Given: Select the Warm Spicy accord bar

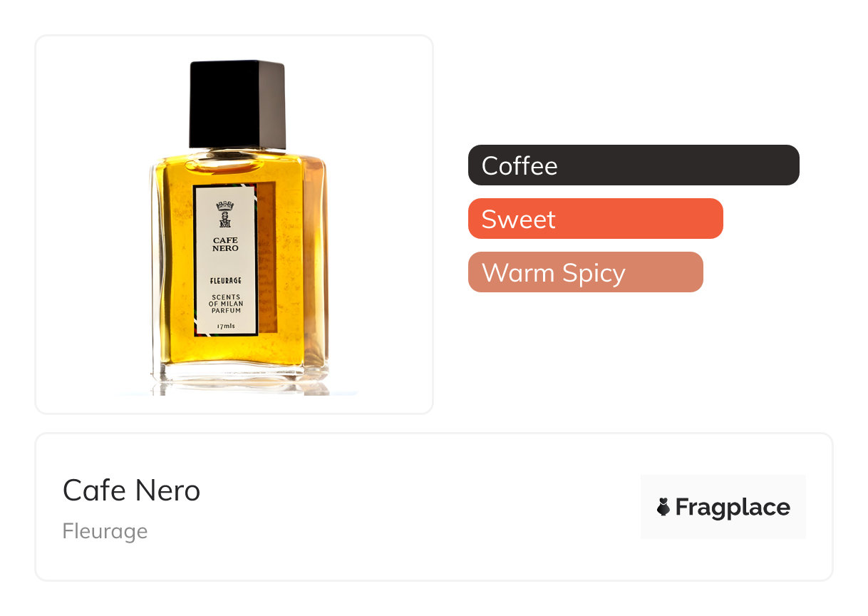Looking at the screenshot, I should click(586, 272).
